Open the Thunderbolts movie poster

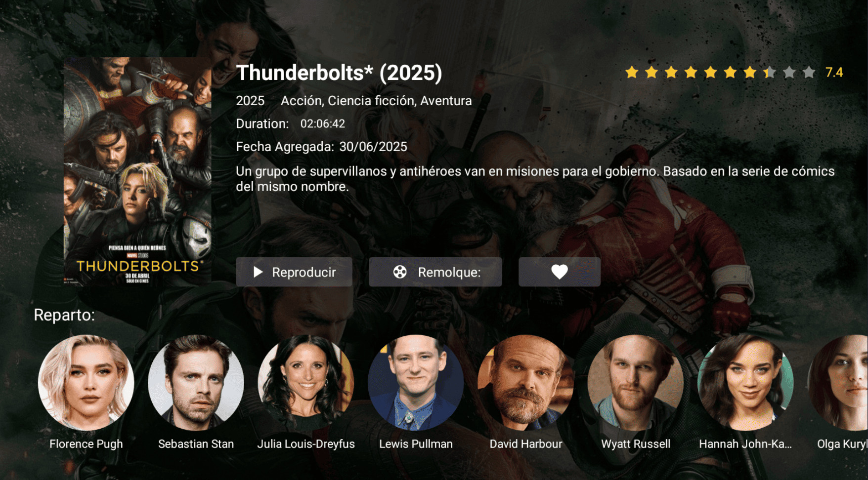point(137,171)
